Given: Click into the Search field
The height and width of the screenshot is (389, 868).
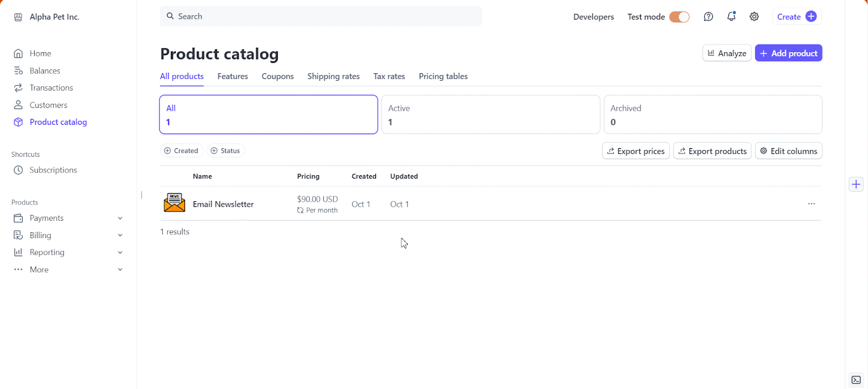Looking at the screenshot, I should (320, 17).
